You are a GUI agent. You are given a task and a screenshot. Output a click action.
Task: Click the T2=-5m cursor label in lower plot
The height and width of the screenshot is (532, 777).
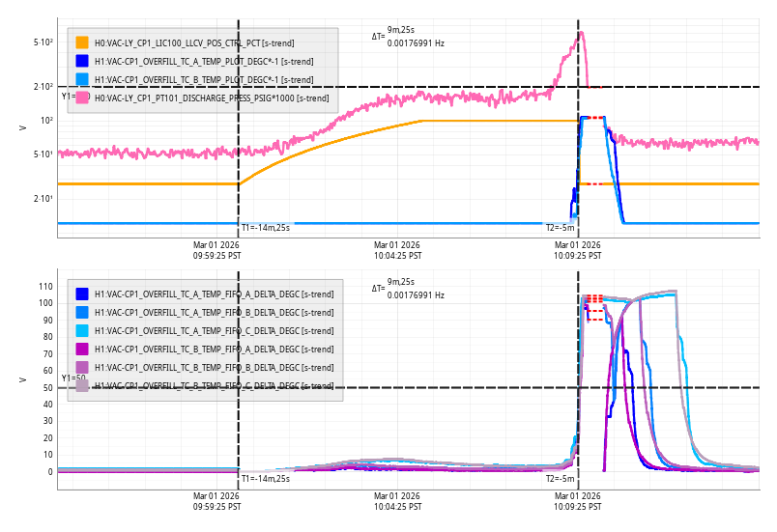560,478
